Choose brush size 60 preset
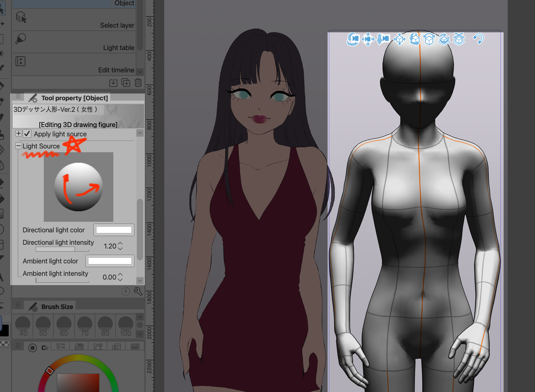 [x=64, y=326]
